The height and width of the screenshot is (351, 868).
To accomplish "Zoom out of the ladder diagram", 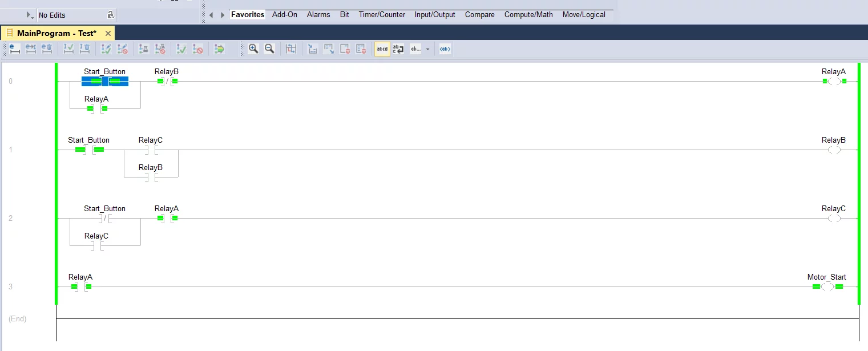I will click(269, 49).
